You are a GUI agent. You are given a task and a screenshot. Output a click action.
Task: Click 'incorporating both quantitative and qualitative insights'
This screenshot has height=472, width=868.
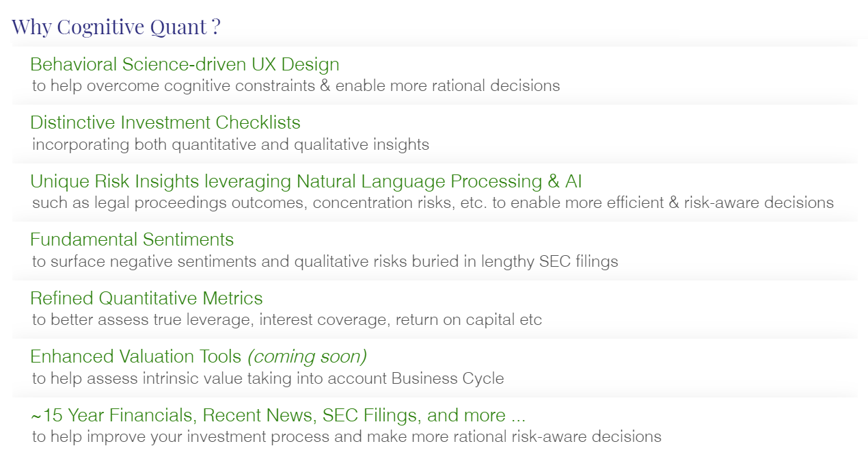(x=230, y=145)
